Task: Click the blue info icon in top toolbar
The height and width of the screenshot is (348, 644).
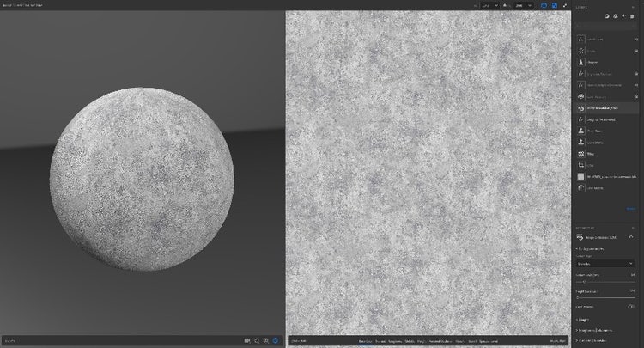Action: tap(544, 5)
